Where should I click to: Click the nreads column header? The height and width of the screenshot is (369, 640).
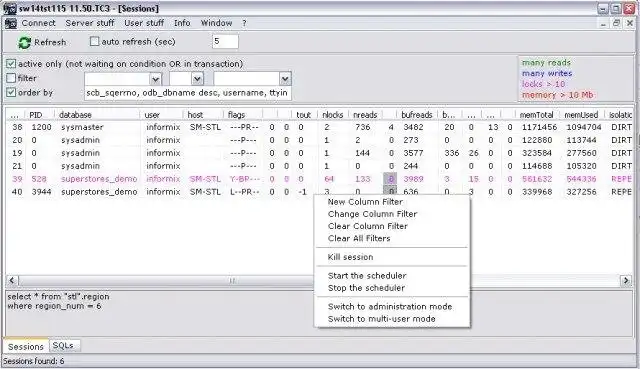click(x=365, y=115)
